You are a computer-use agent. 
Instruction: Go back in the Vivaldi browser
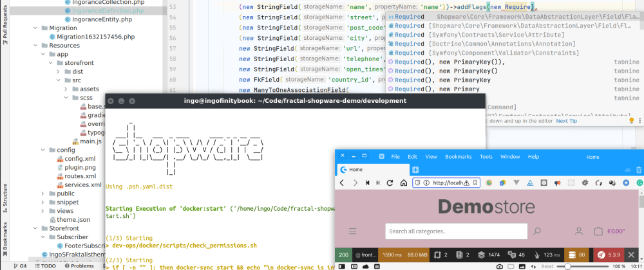coord(342,183)
